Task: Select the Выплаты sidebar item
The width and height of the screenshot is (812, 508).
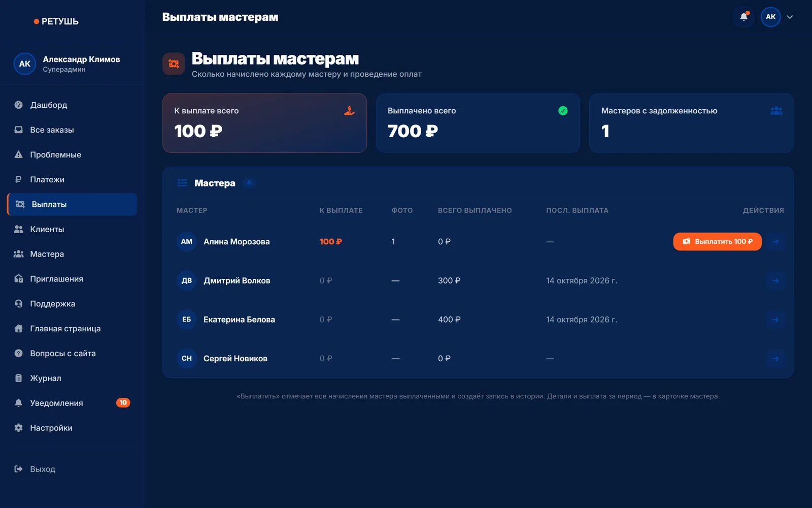Action: click(72, 204)
